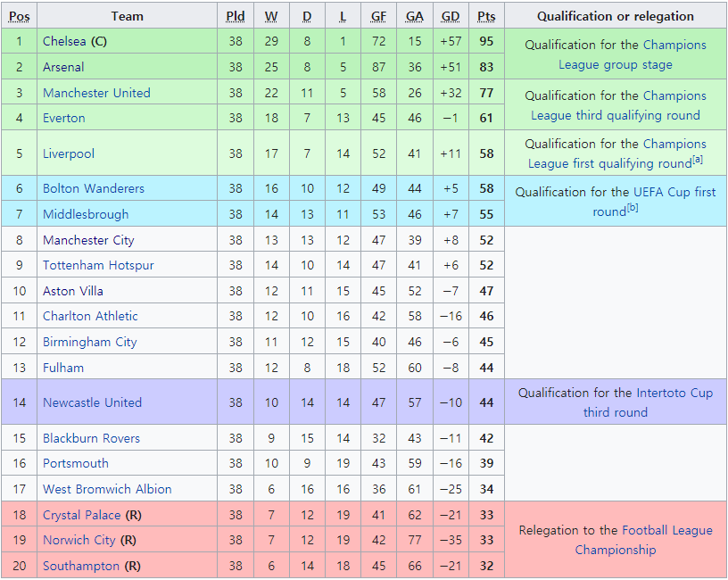Click the West Bromwich Albion link
Image resolution: width=728 pixels, height=580 pixels.
coord(107,489)
